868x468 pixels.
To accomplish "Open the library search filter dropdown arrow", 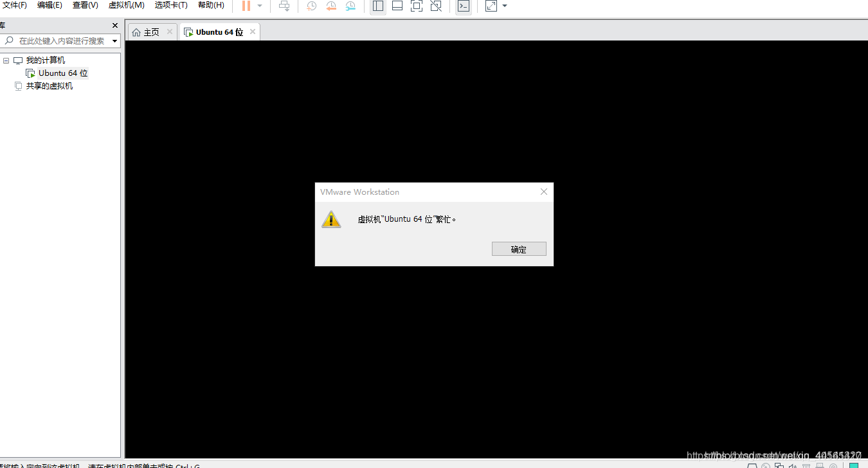I will 115,41.
